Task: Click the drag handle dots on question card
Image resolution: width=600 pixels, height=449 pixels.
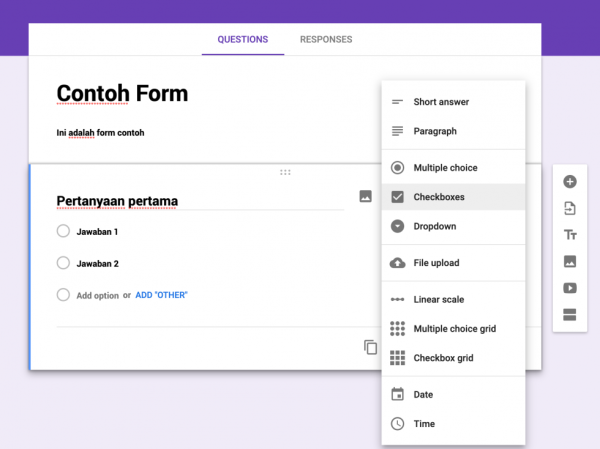Action: [x=285, y=172]
